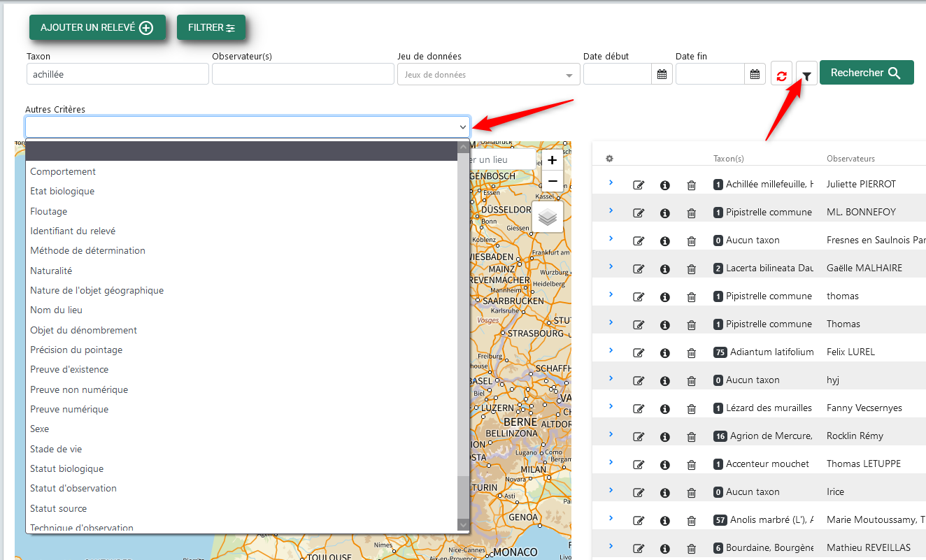The height and width of the screenshot is (560, 926).
Task: Open the map layers control
Action: click(548, 217)
